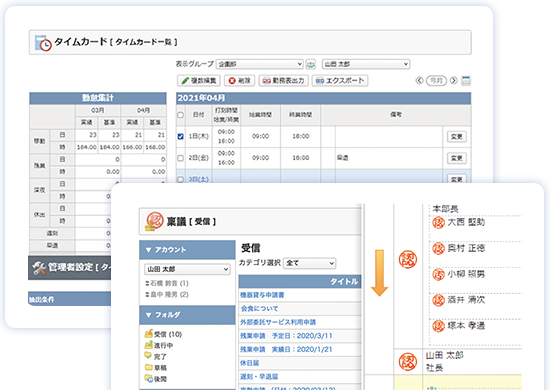550x390 pixels.
Task: Toggle the select-all checkbox in table header
Action: [x=180, y=115]
